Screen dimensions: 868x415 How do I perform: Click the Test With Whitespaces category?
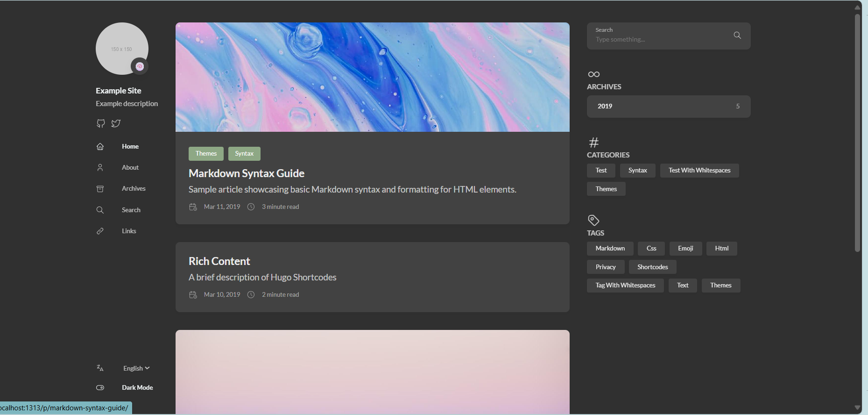click(699, 171)
